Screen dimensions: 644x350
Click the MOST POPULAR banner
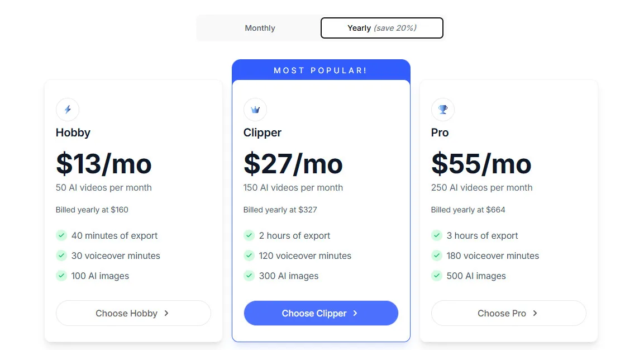(x=321, y=70)
